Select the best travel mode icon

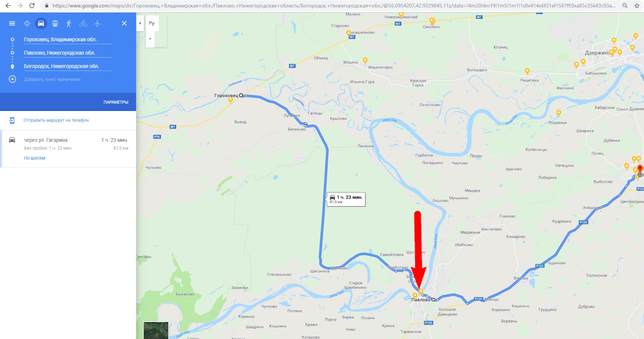[27, 23]
